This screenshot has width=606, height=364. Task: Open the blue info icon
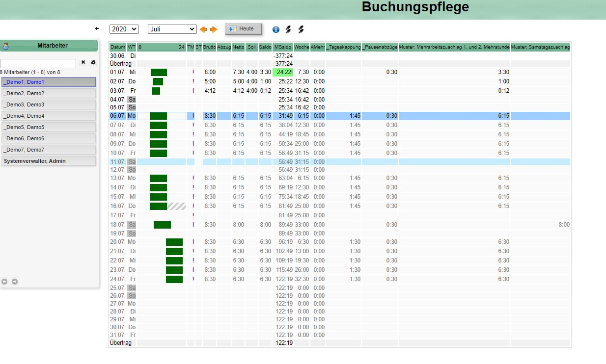(276, 29)
